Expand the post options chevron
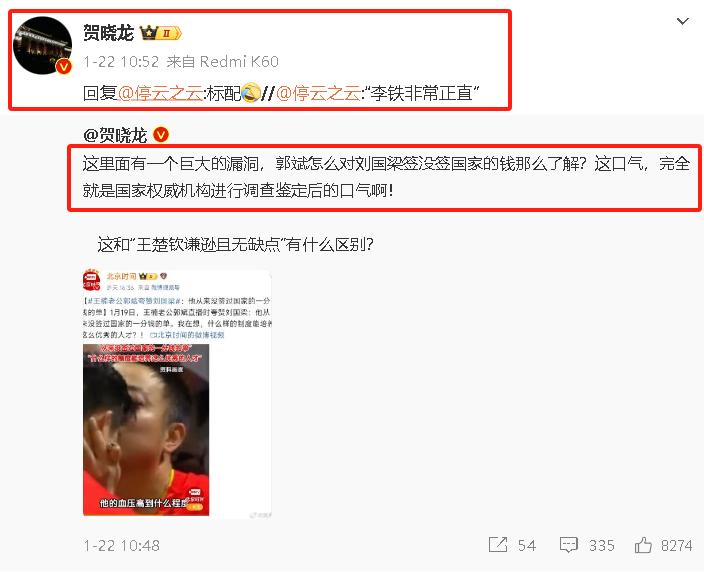This screenshot has height=572, width=704. 682,21
